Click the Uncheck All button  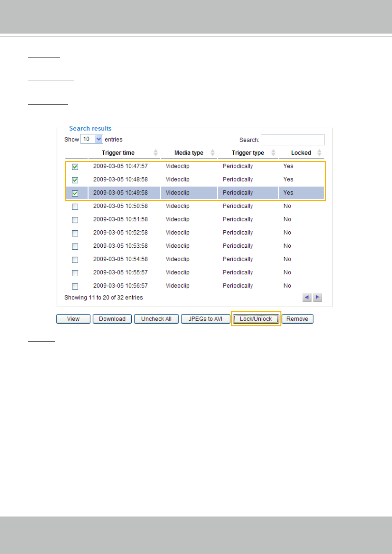point(156,319)
